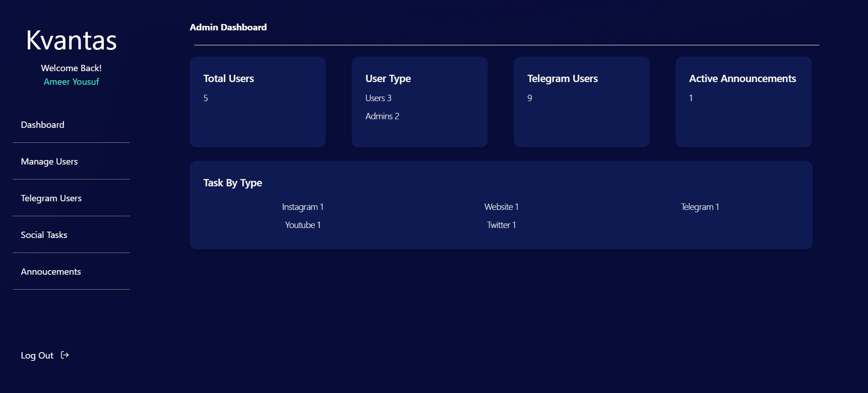
Task: Click the Total Users card title
Action: pyautogui.click(x=229, y=78)
